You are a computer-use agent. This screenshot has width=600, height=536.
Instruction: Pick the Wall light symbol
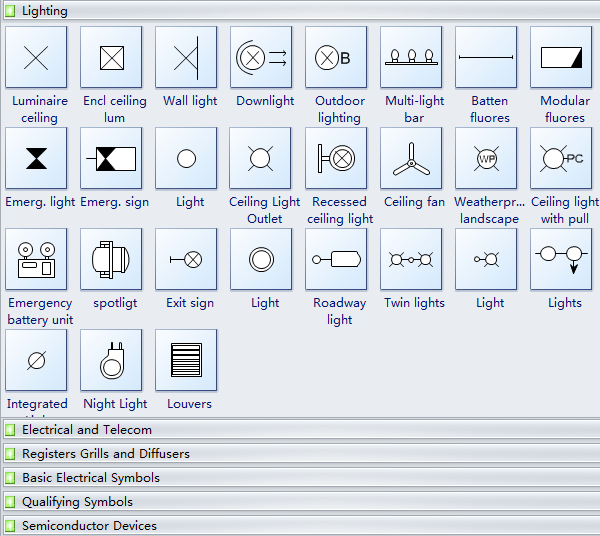(186, 57)
